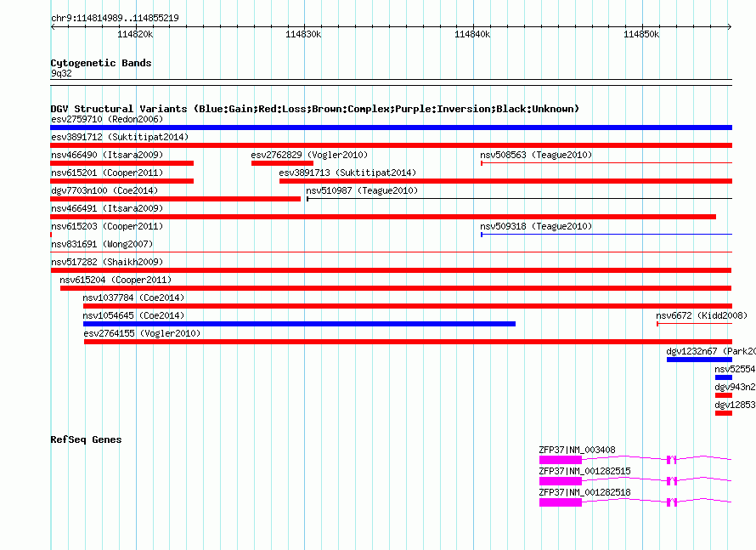Image resolution: width=756 pixels, height=550 pixels.
Task: Click the nsv52554 truncated label
Action: [735, 369]
